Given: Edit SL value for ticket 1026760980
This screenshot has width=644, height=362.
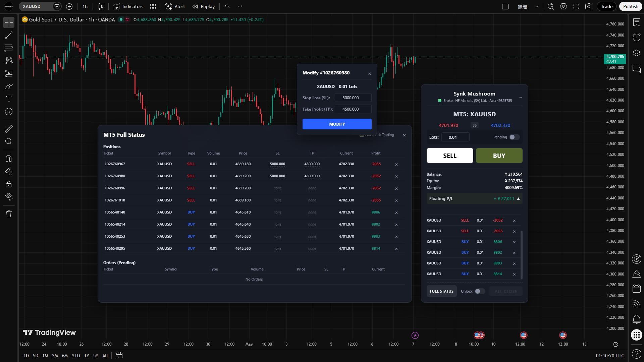Looking at the screenshot, I should pos(277,176).
